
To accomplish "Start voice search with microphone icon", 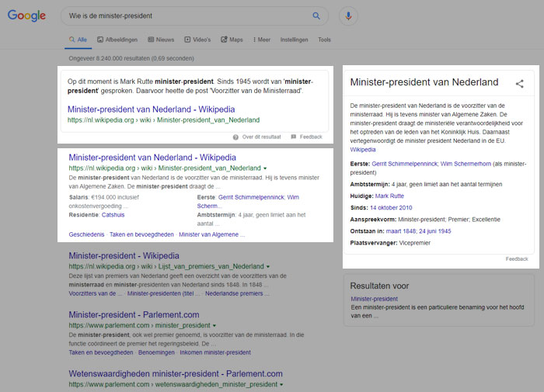I will tap(348, 16).
